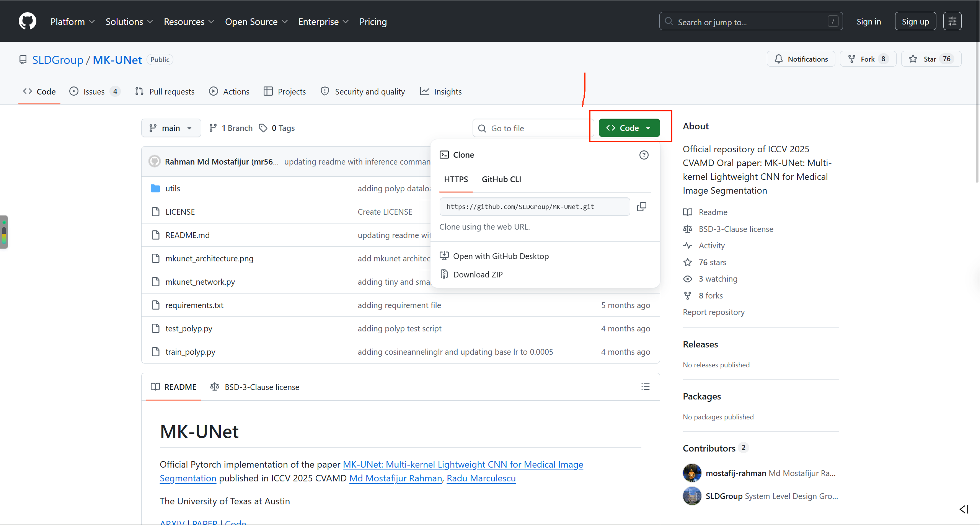Click the GitHub Desktop download icon
The width and height of the screenshot is (980, 525).
[444, 256]
